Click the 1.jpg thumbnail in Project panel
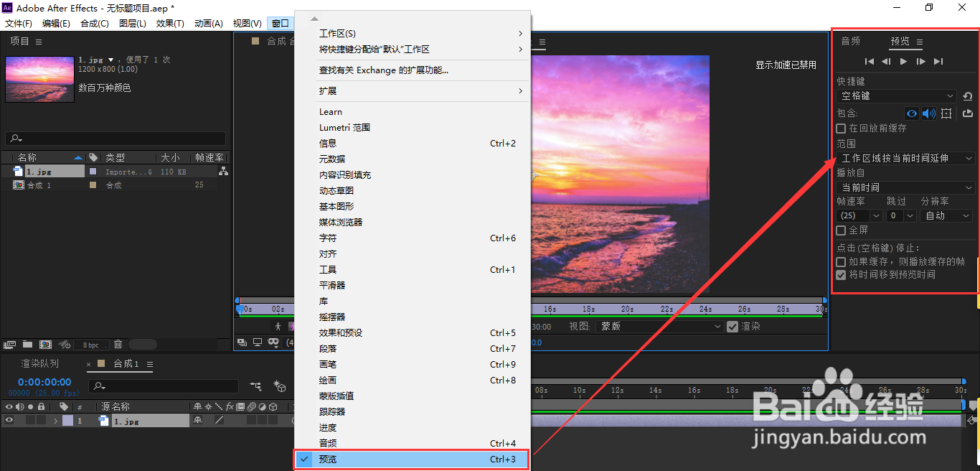 pyautogui.click(x=39, y=79)
